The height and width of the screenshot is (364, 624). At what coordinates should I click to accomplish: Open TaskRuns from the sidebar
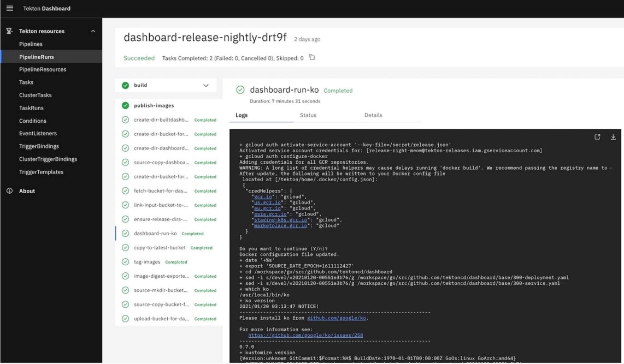[32, 108]
